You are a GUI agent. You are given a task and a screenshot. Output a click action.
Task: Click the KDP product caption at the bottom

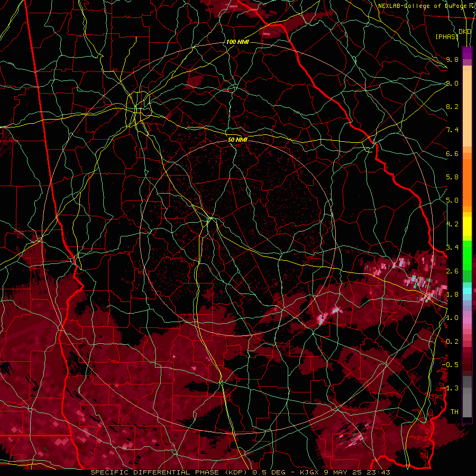point(240,472)
